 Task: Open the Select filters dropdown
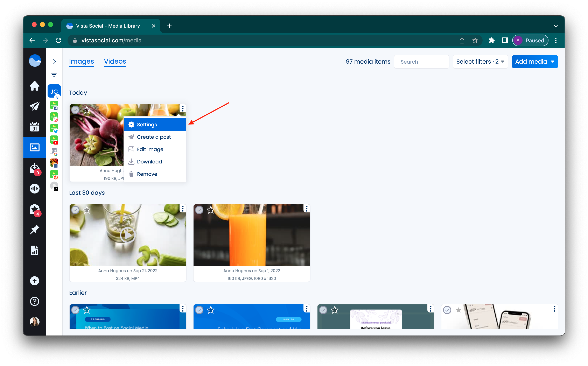[x=480, y=62]
